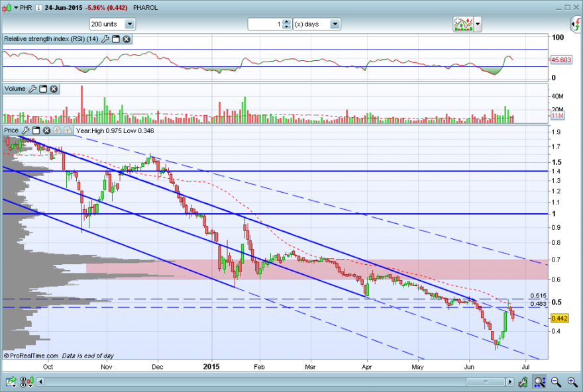Increase the timeframe number stepper

tap(286, 22)
